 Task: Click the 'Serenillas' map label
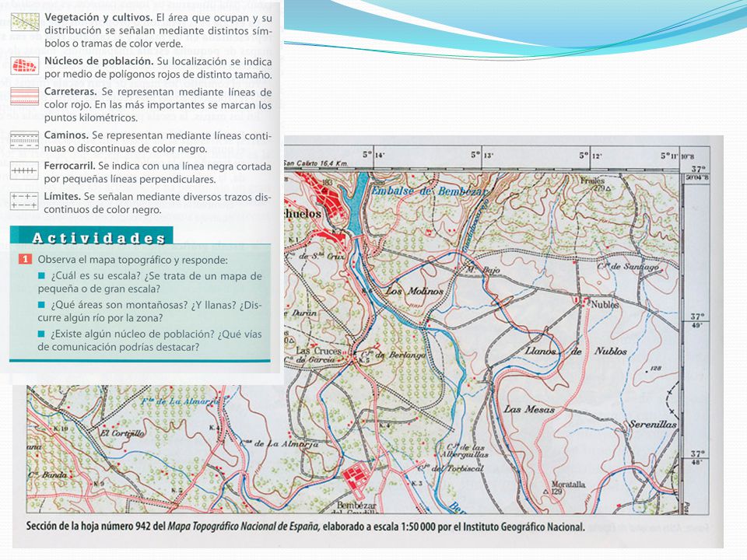pos(653,424)
